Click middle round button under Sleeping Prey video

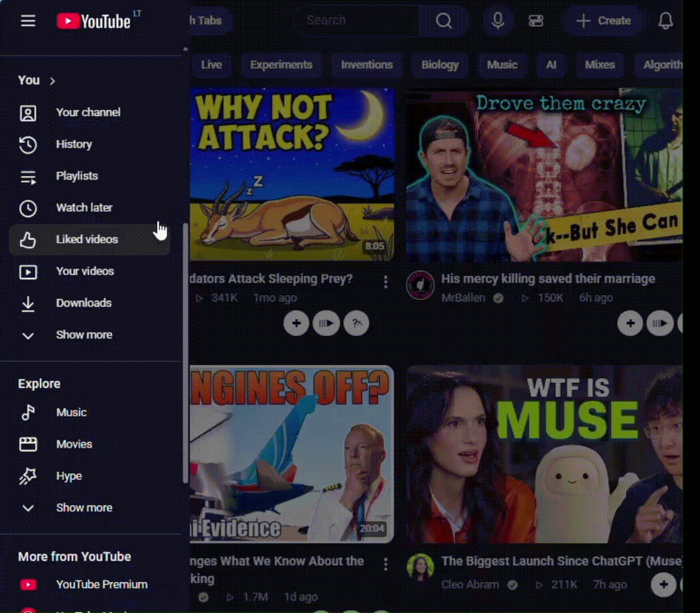click(x=327, y=324)
